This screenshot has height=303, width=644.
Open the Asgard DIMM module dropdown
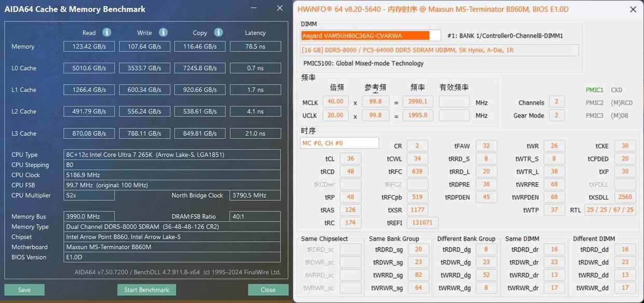pyautogui.click(x=371, y=35)
